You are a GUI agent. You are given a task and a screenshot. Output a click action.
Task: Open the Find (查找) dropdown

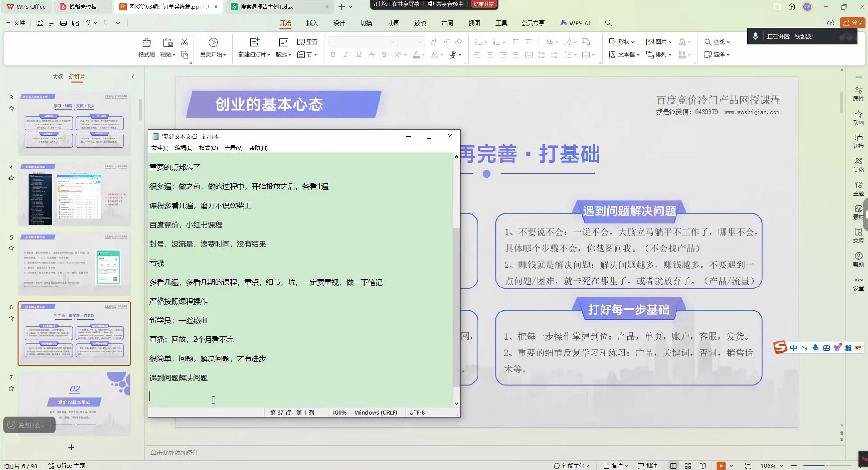pos(717,42)
